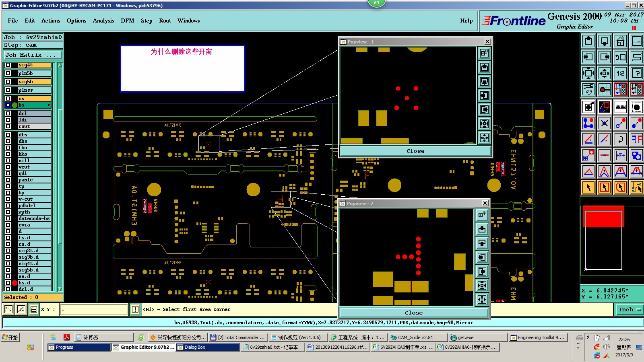Screen dimensions: 644x362
Task: Select the rotate feature tool
Action: pyautogui.click(x=620, y=139)
